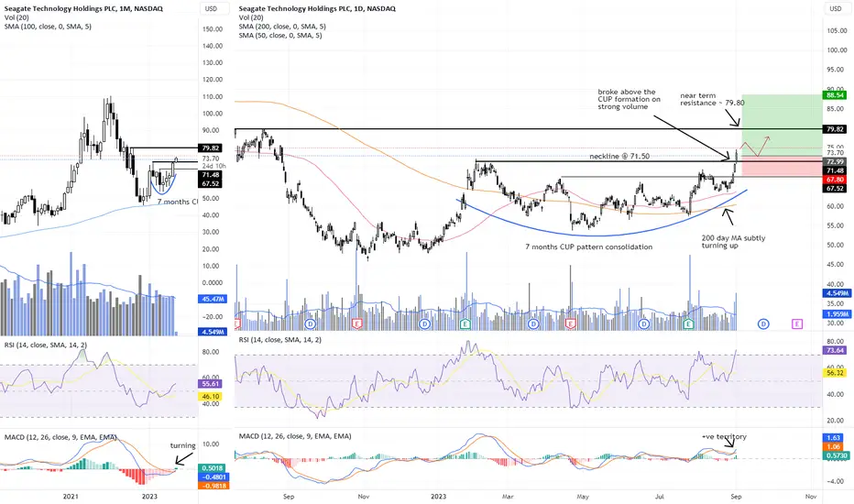
Task: Click the RSI legend on the monthly chart
Action: pos(45,345)
